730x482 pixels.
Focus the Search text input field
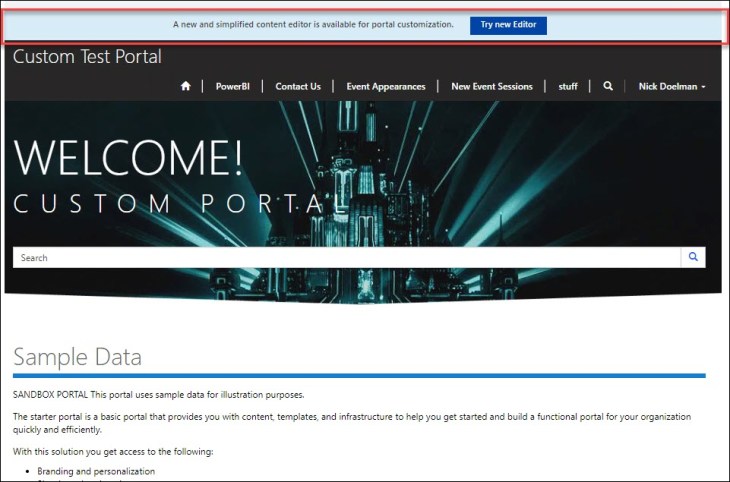[x=346, y=258]
